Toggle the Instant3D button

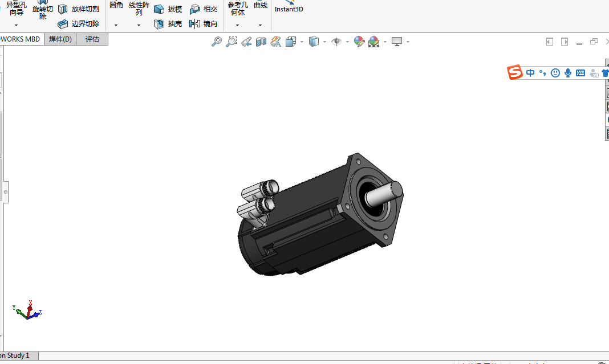(x=289, y=7)
